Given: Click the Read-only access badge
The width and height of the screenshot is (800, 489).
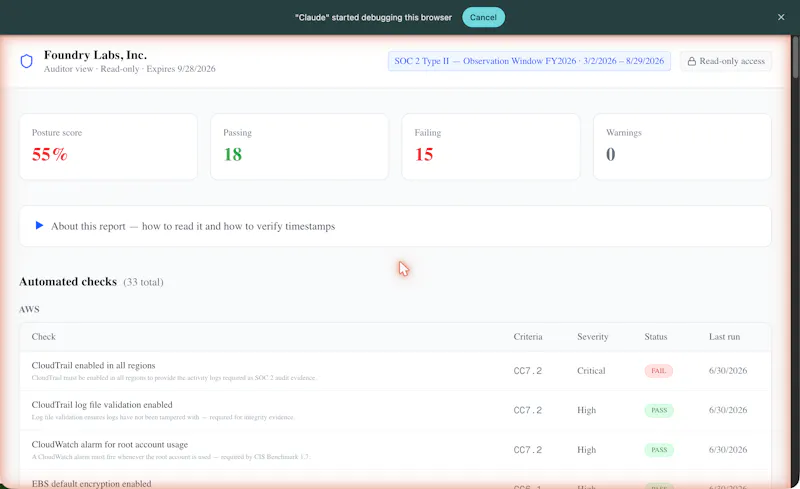Looking at the screenshot, I should (x=726, y=61).
